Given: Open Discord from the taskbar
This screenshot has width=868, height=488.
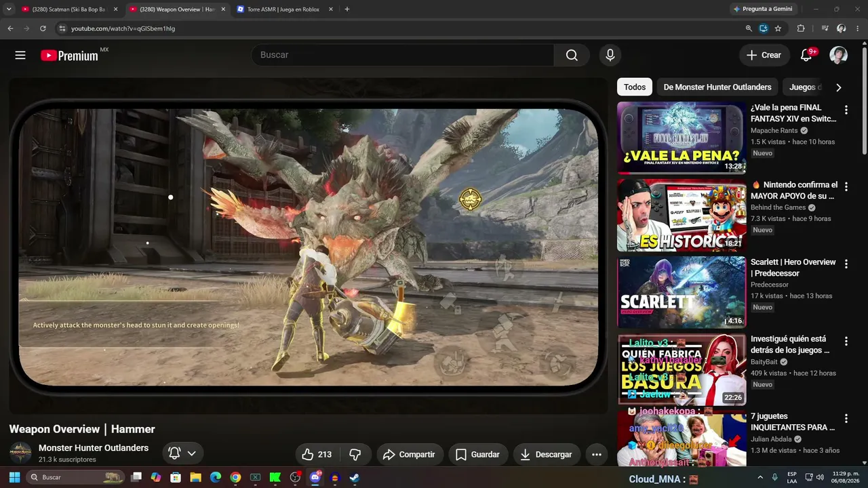Looking at the screenshot, I should point(315,477).
